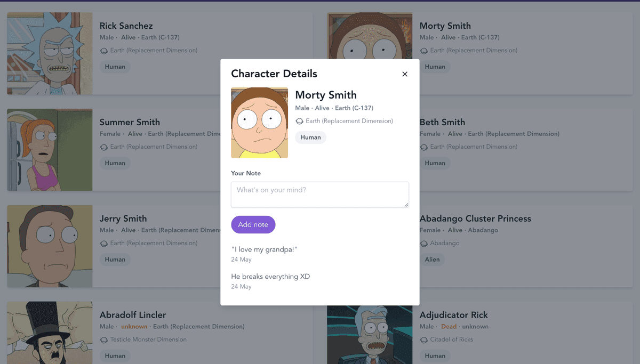Open Morty Smith's portrait in the modal
The width and height of the screenshot is (640, 364).
click(x=259, y=123)
